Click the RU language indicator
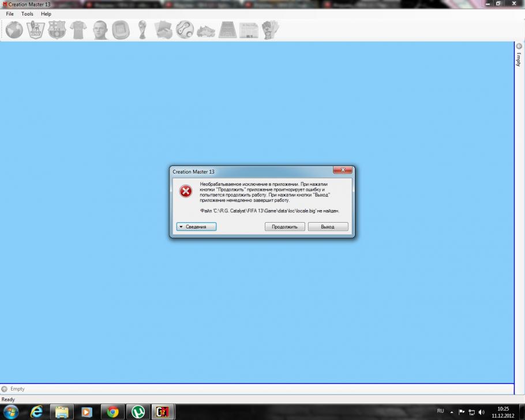The image size is (525, 420). pos(440,411)
